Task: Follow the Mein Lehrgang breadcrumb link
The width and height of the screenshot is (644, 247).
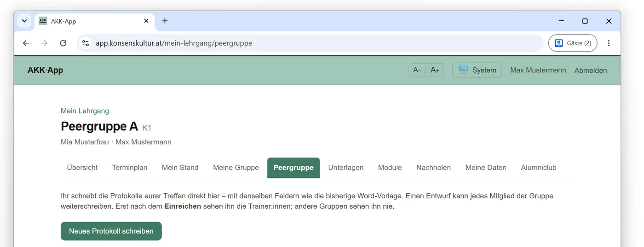Action: (85, 111)
